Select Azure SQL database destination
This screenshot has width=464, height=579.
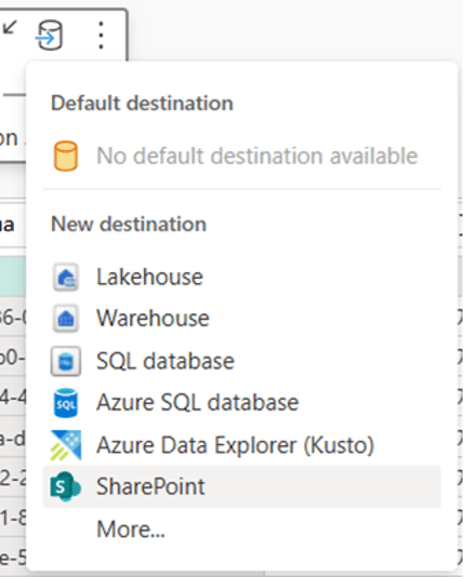(242, 402)
